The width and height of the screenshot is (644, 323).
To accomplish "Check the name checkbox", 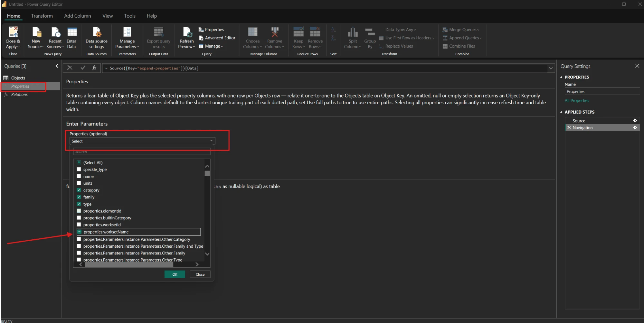I will pos(79,176).
